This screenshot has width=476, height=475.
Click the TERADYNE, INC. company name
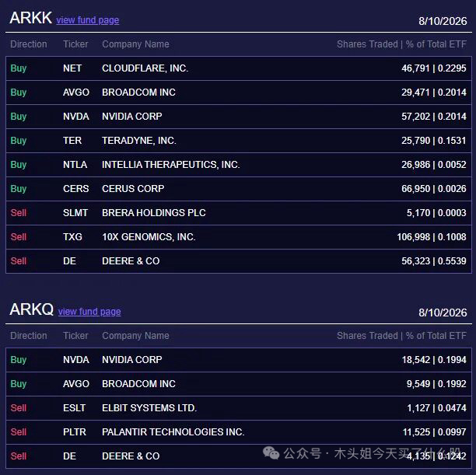point(139,141)
